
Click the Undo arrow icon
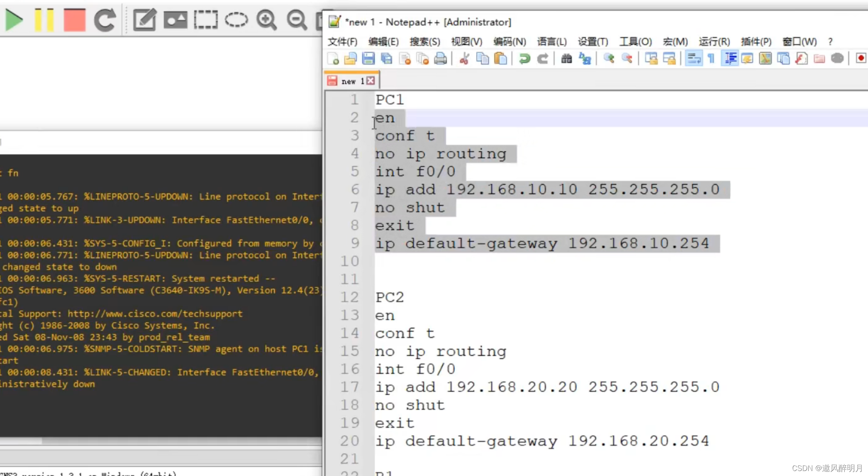[524, 58]
